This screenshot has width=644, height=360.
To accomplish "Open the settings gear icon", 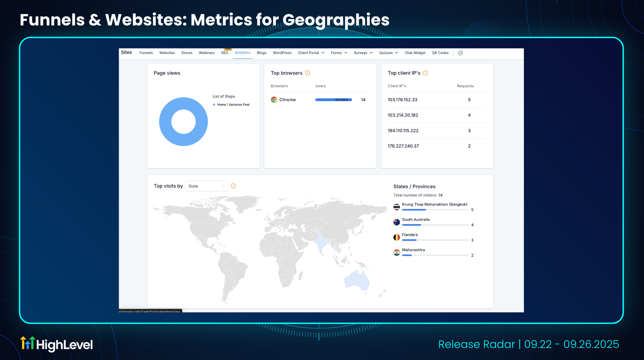I will pyautogui.click(x=460, y=53).
